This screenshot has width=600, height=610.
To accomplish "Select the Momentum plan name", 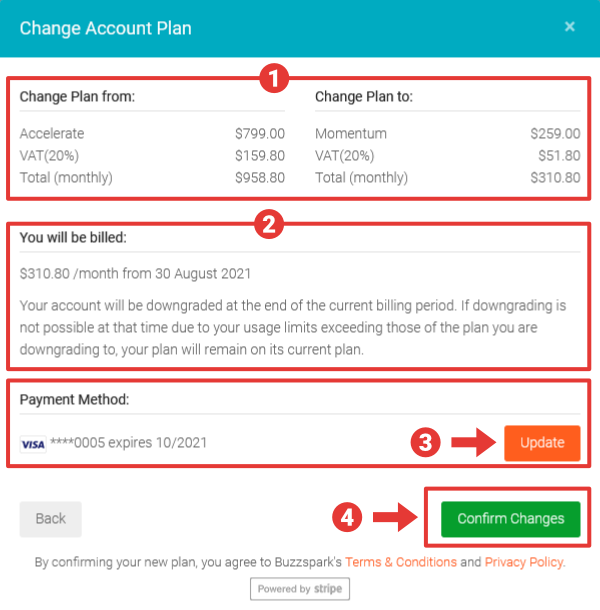I will [x=350, y=133].
